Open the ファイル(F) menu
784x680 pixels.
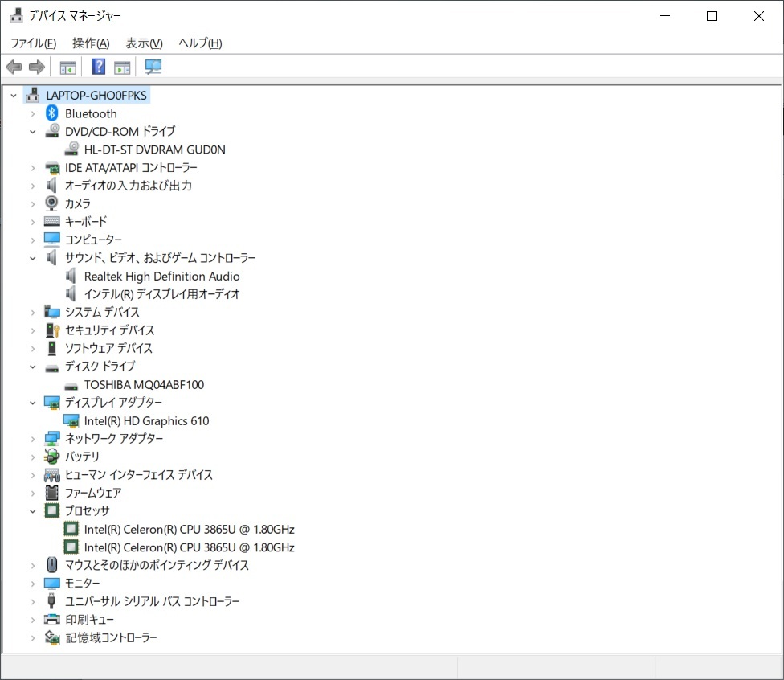(34, 43)
